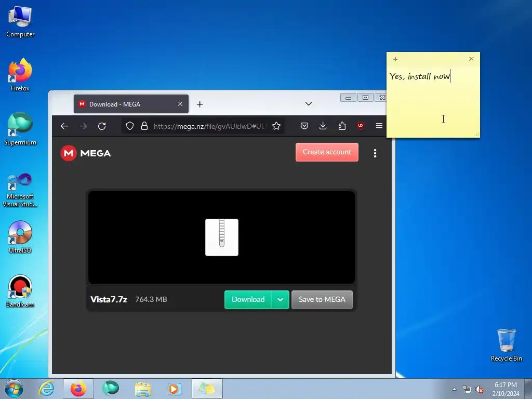Screen dimensions: 532x399
Task: Open Internet Explorer from the taskbar
Action: (x=46, y=389)
